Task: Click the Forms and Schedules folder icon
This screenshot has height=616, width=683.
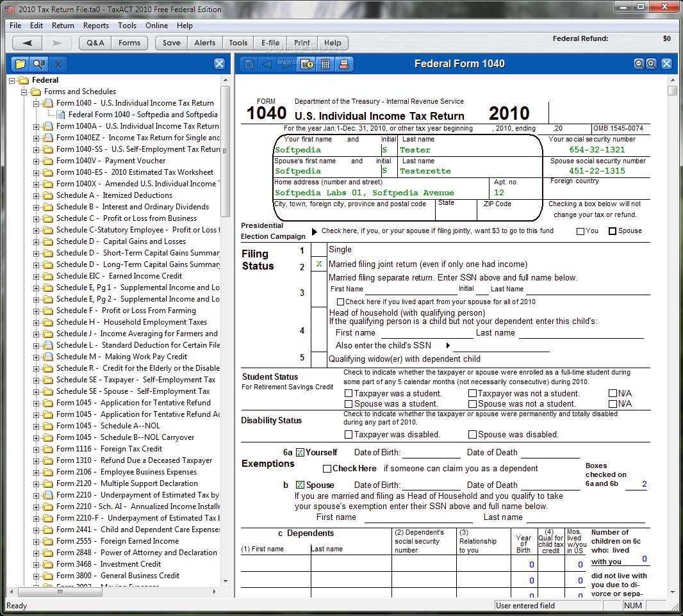Action: [36, 92]
